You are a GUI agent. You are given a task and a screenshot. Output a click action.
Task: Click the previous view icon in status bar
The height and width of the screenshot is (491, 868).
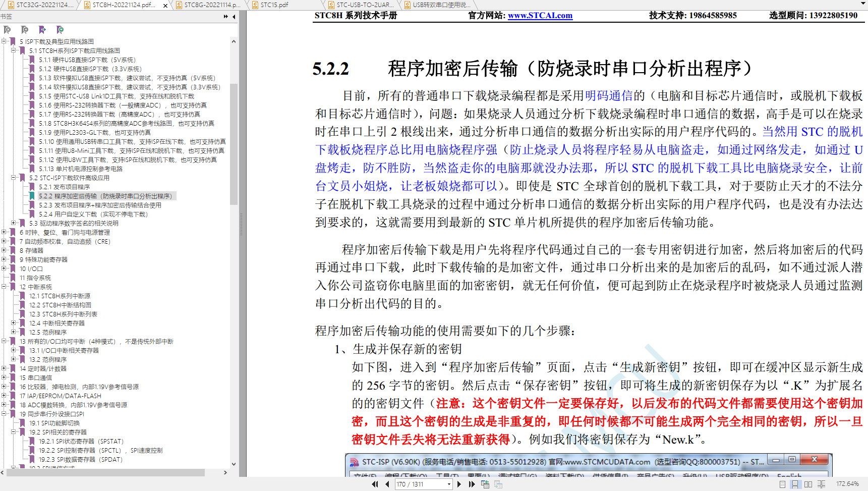pos(485,484)
